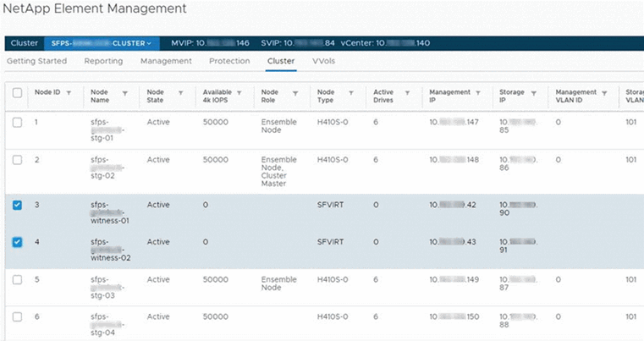Filter the Available 4k IOPS column

[x=240, y=92]
